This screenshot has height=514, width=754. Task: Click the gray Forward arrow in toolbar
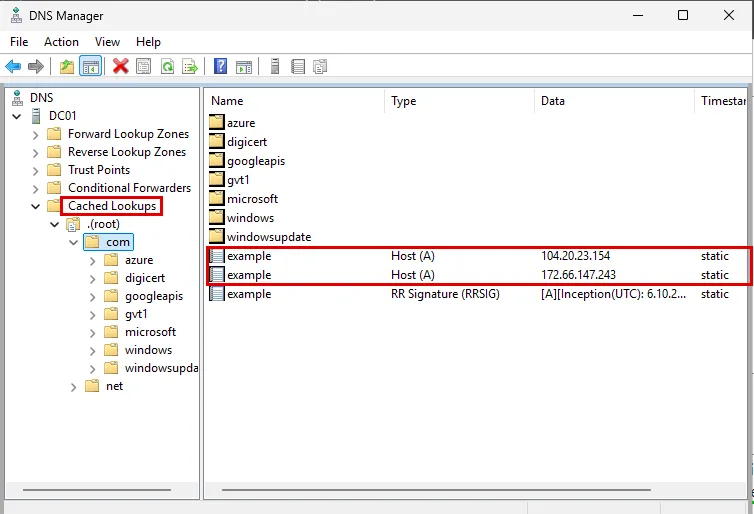tap(36, 66)
